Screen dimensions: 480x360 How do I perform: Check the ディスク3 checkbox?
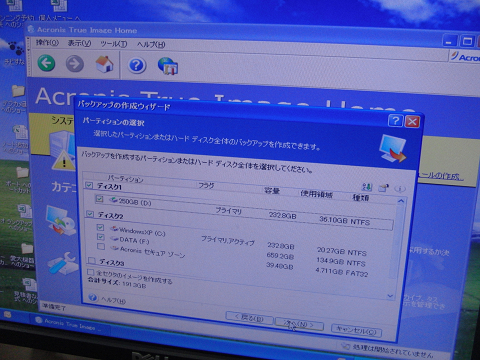[92, 260]
